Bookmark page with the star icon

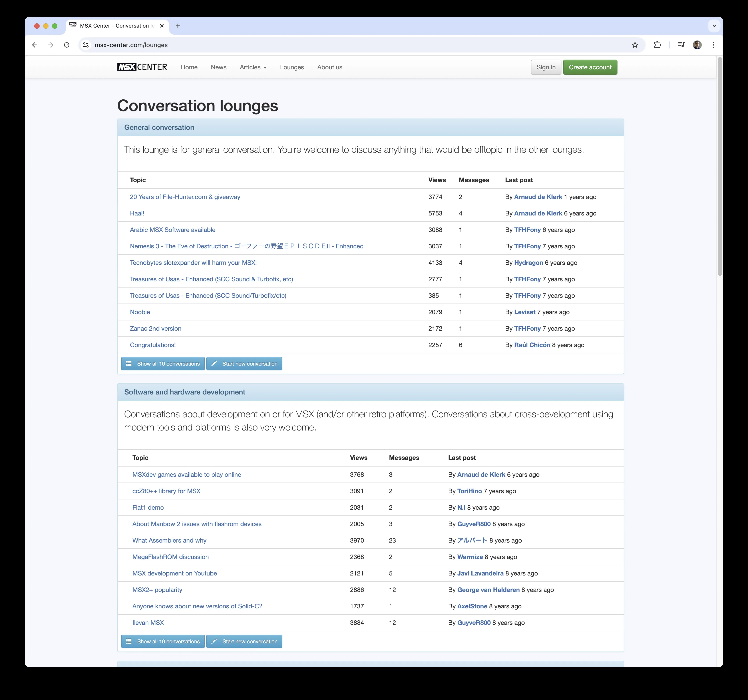[x=635, y=45]
